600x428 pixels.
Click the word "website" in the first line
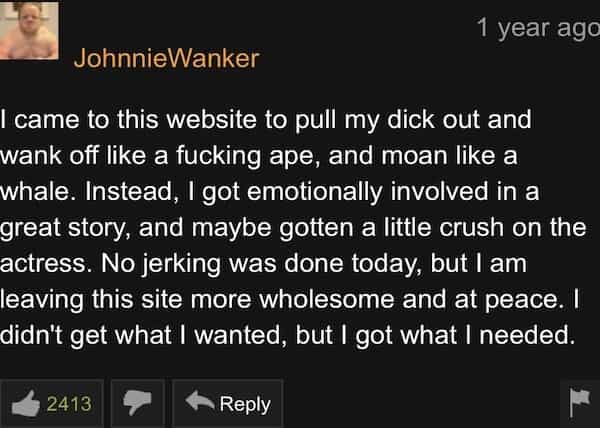pyautogui.click(x=212, y=120)
